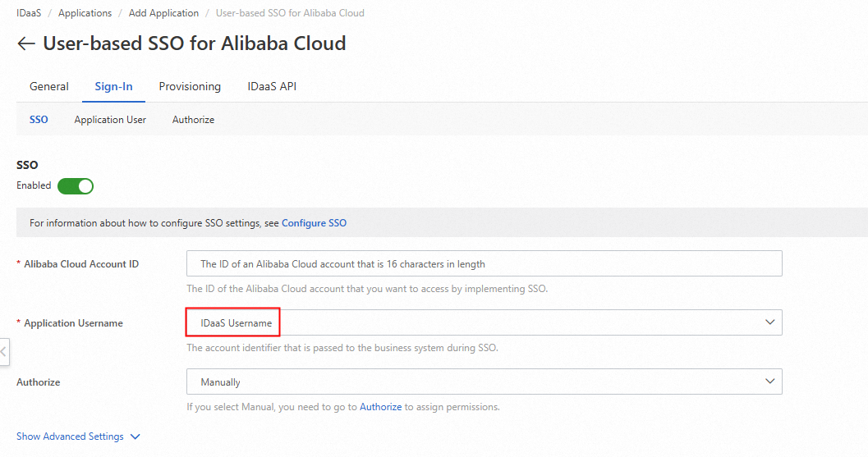Follow the Authorize link in hint text
Viewport: 868px width, 457px height.
(380, 407)
